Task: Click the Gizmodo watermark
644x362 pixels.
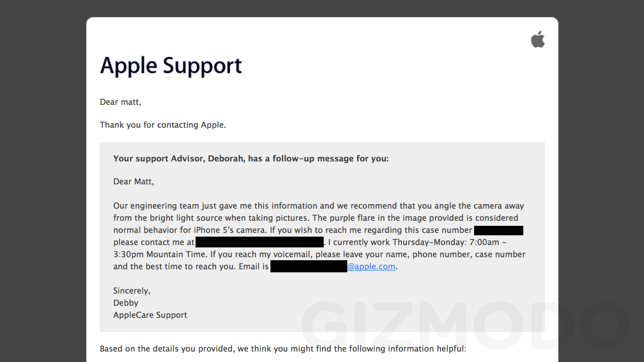Action: 465,325
